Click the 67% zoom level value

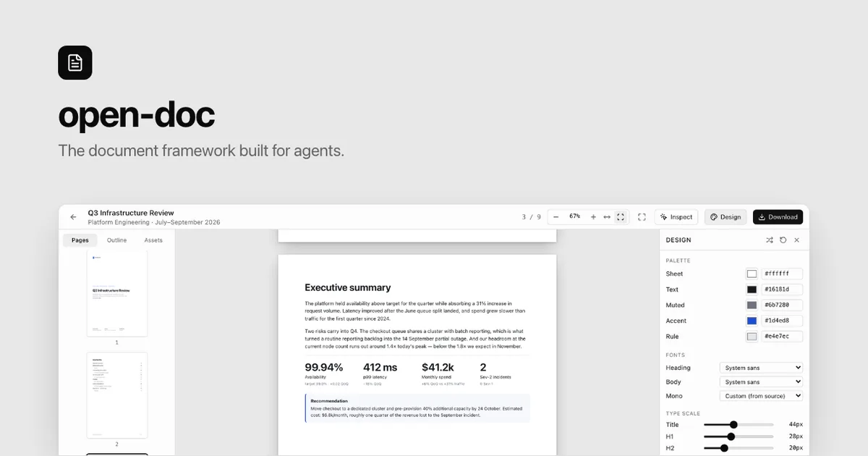(574, 216)
